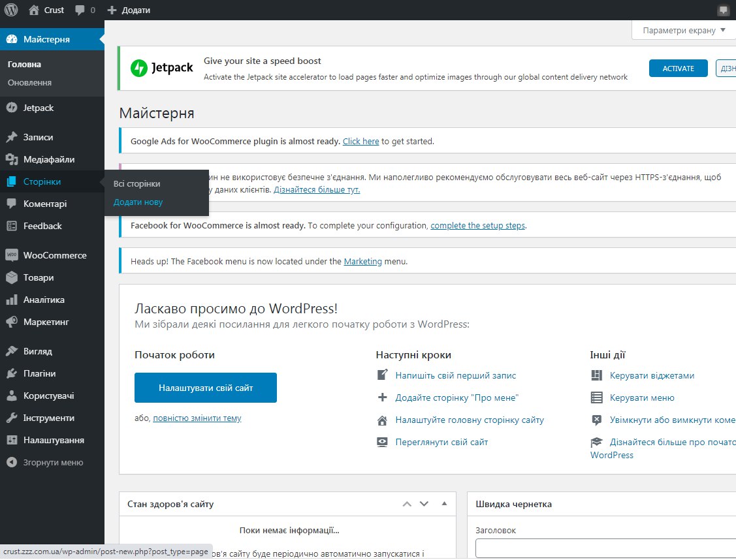Click the plus icon next to Додати

pyautogui.click(x=112, y=10)
